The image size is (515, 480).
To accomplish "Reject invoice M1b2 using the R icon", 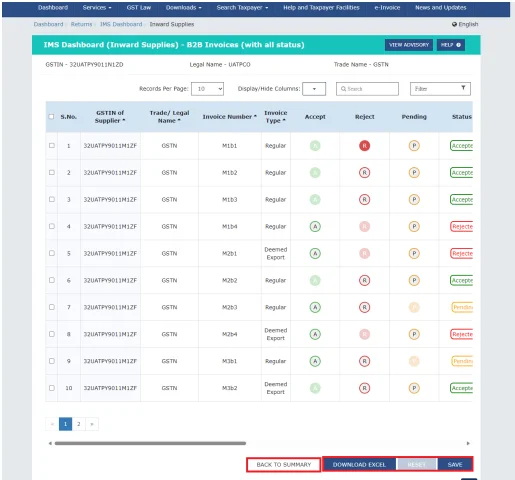I will pos(364,173).
